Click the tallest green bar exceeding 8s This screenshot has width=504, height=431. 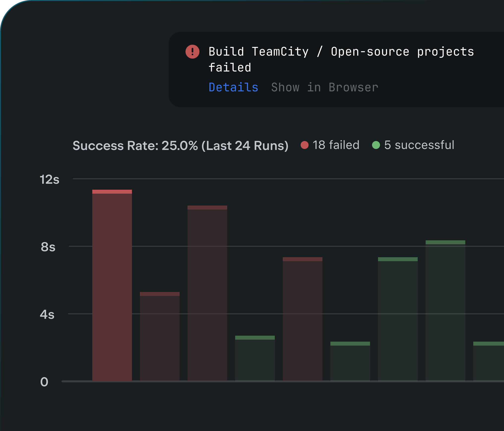pos(445,310)
